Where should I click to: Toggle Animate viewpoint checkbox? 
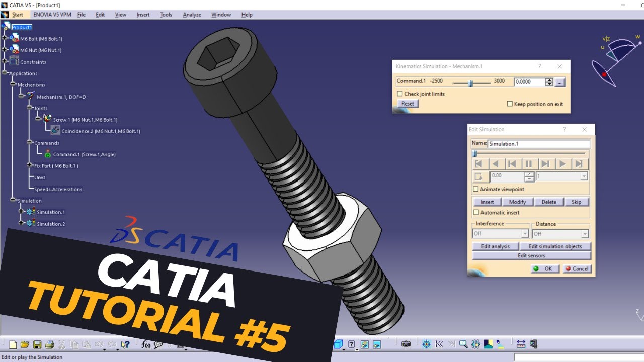(476, 189)
